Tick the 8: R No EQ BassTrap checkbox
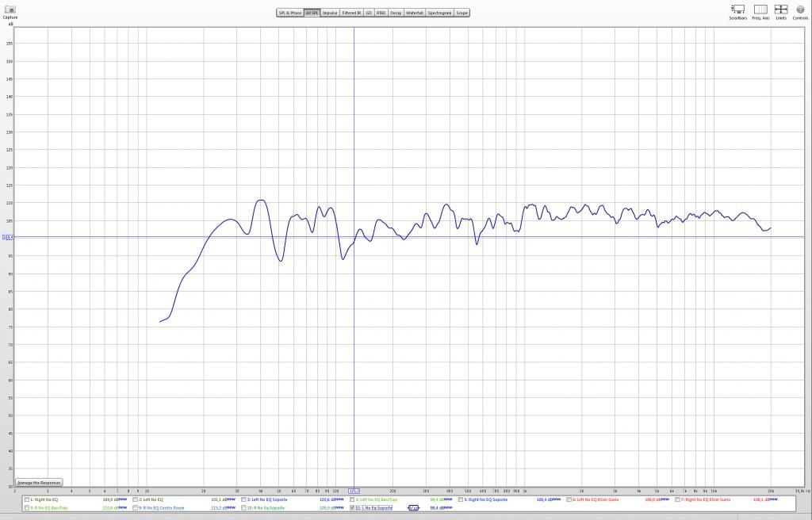 tap(27, 508)
